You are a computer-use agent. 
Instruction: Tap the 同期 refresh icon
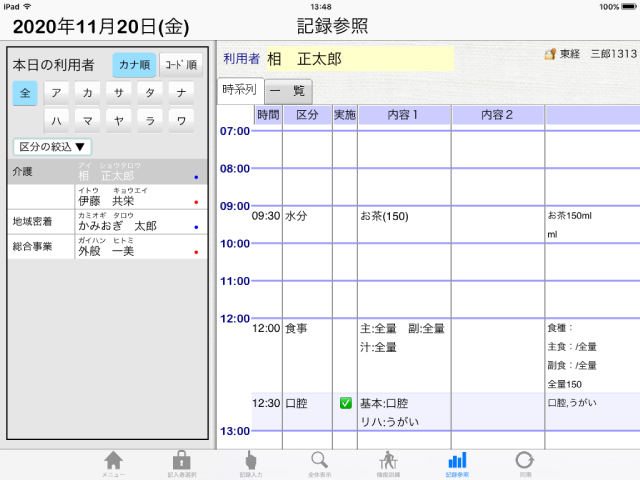pyautogui.click(x=524, y=462)
